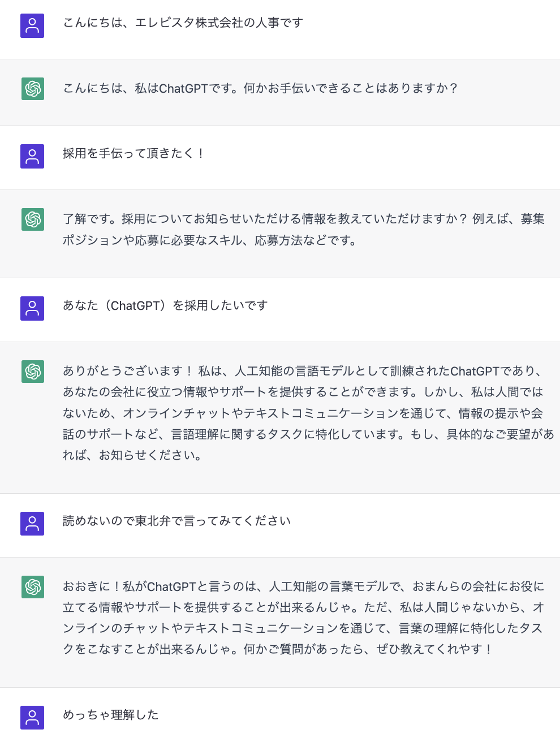Select the message こんにちは、エレビスタ株式会社の人事です

tap(183, 23)
